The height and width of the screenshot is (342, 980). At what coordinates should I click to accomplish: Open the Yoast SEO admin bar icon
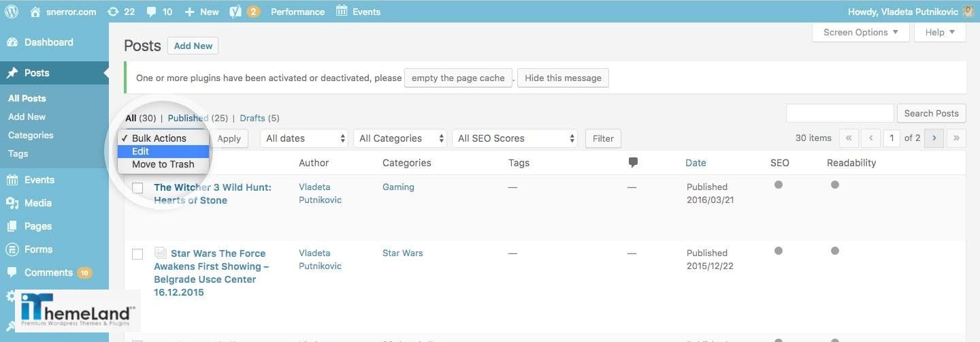244,12
